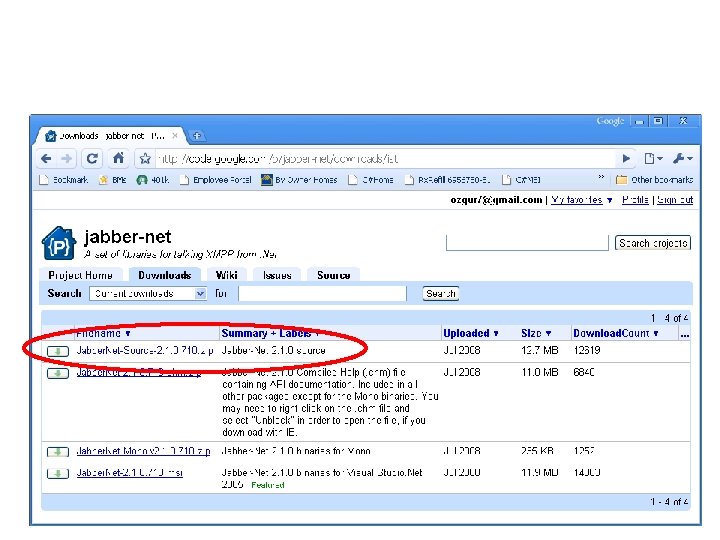Switch to the Source tab
The height and width of the screenshot is (540, 720).
coord(333,275)
